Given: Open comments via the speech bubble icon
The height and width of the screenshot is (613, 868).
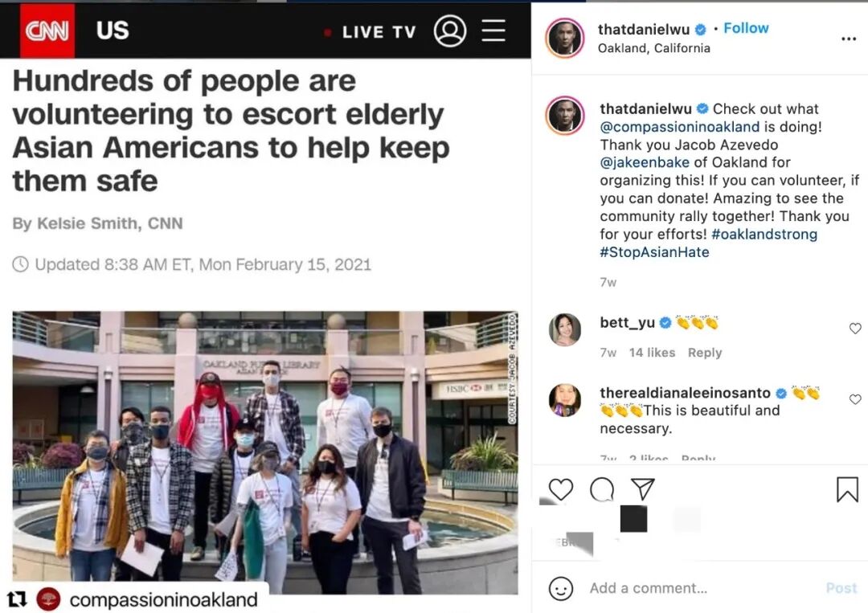Looking at the screenshot, I should [602, 489].
